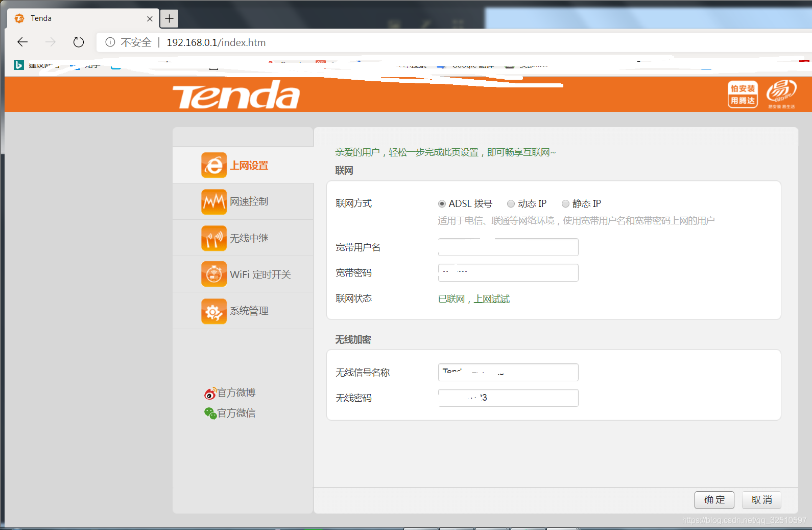Click the 取消 cancel button

coord(761,500)
